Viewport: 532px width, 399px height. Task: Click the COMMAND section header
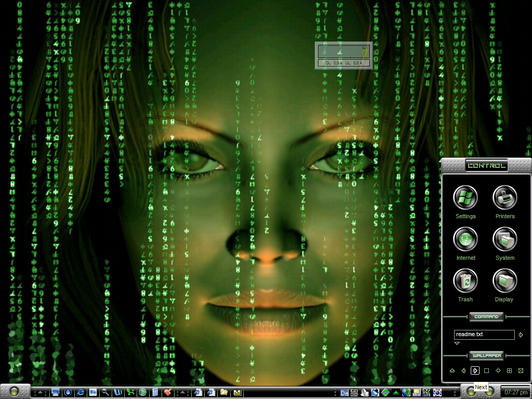tap(486, 316)
